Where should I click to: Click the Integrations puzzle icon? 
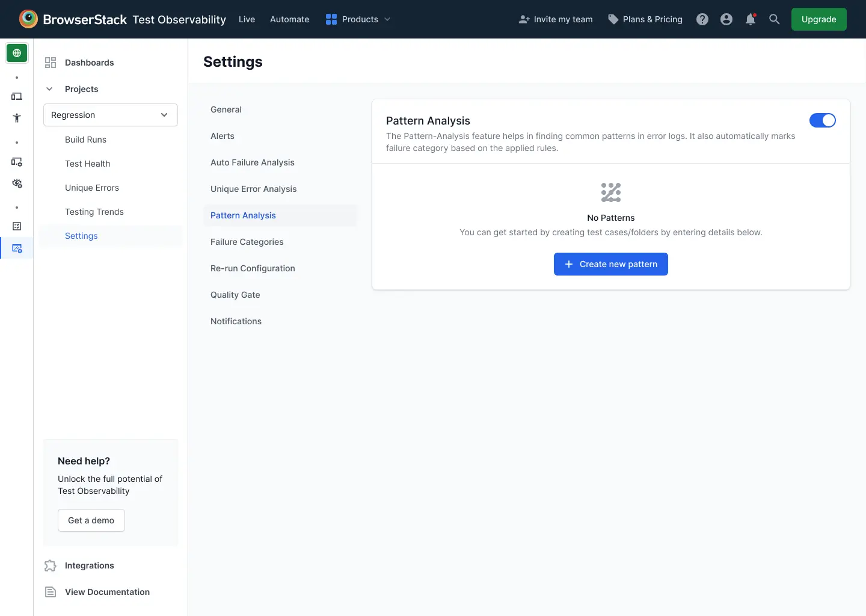tap(51, 565)
